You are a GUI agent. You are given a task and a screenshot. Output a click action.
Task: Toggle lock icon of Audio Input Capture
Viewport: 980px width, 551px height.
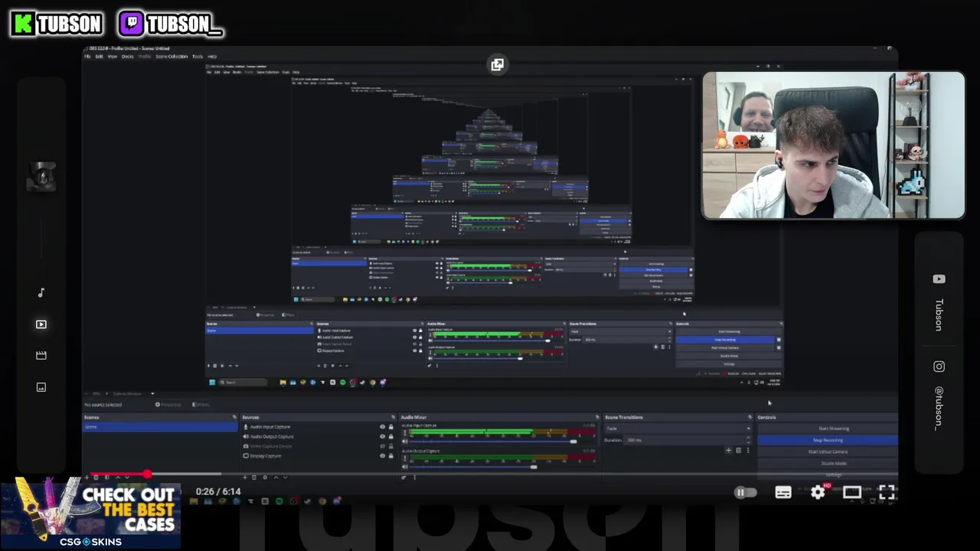click(x=391, y=427)
